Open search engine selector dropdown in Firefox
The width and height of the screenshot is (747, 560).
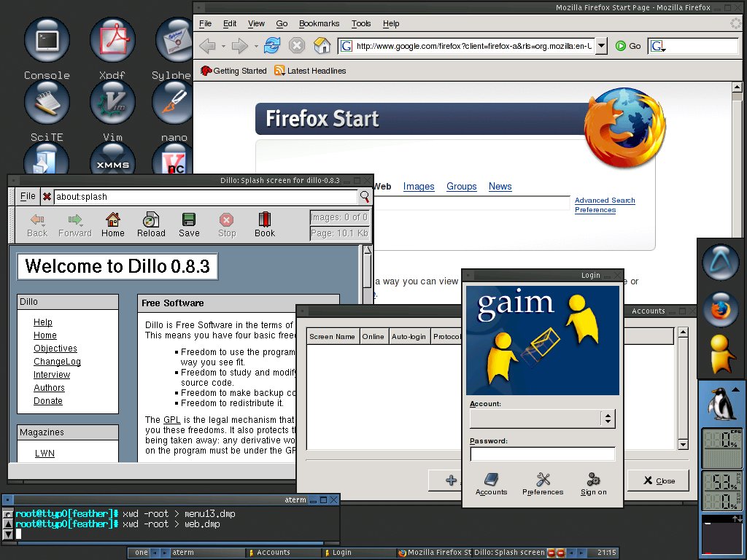click(x=659, y=46)
